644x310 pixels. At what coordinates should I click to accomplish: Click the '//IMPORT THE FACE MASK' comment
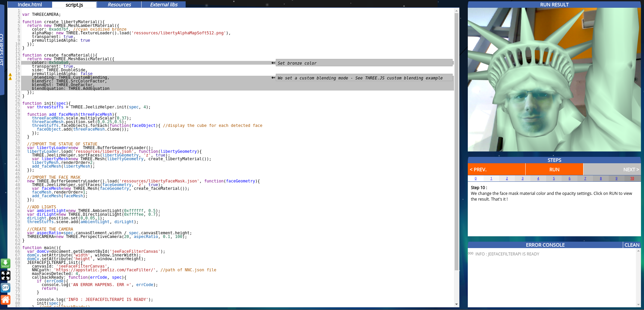pyautogui.click(x=54, y=177)
